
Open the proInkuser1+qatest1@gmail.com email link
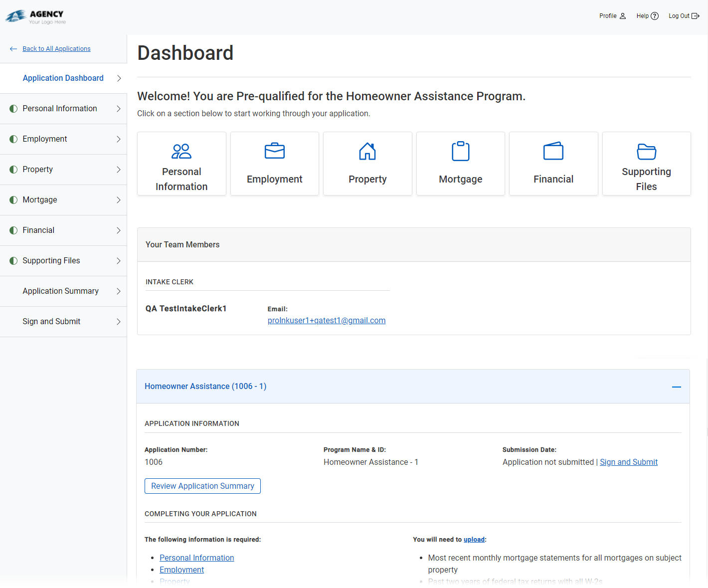click(327, 320)
